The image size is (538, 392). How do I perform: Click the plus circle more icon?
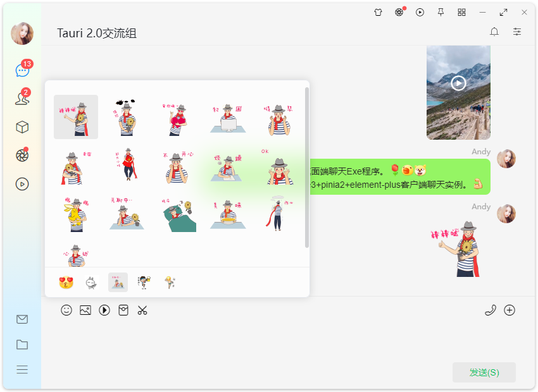(x=510, y=310)
